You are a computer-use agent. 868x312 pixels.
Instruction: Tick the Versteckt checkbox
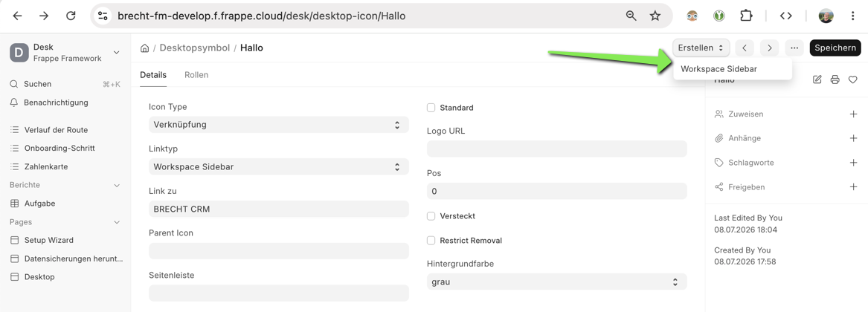point(431,216)
